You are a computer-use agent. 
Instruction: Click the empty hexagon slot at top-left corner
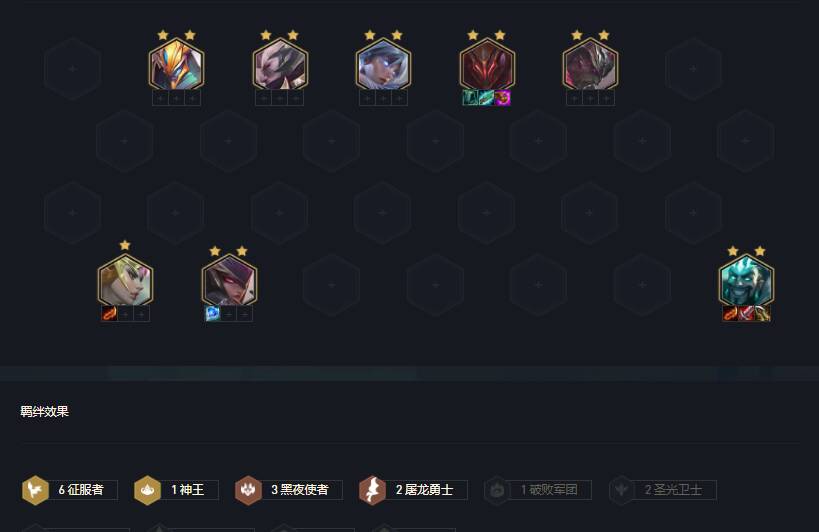pos(73,68)
